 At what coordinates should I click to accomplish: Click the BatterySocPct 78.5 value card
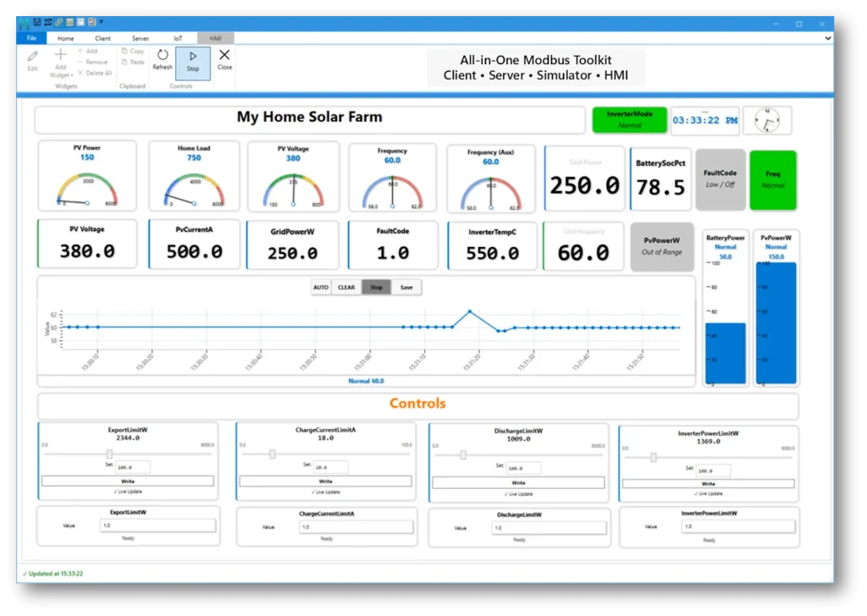(660, 179)
